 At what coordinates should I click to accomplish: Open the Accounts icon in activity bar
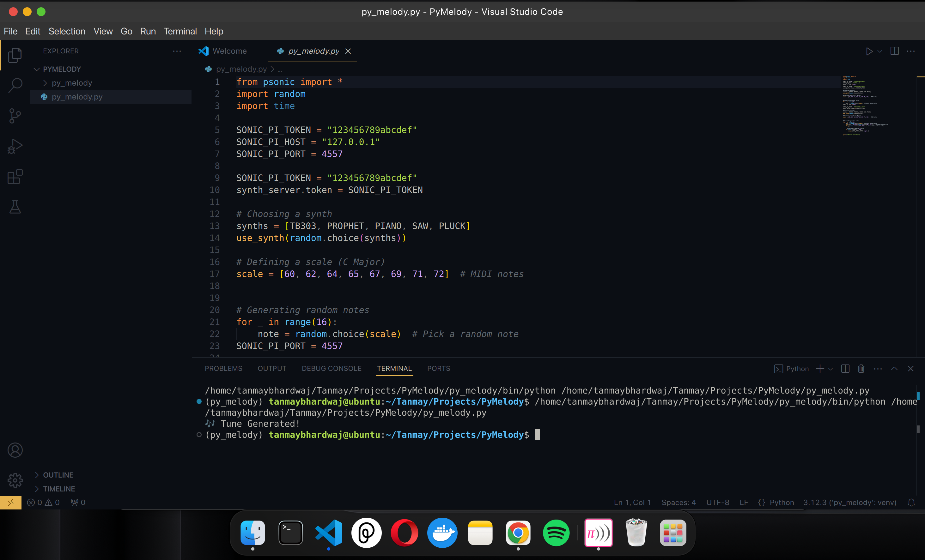(15, 450)
